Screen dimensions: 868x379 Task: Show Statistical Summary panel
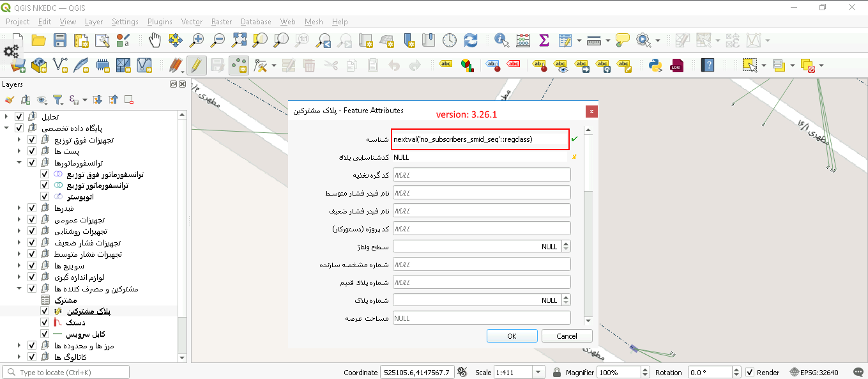click(543, 40)
